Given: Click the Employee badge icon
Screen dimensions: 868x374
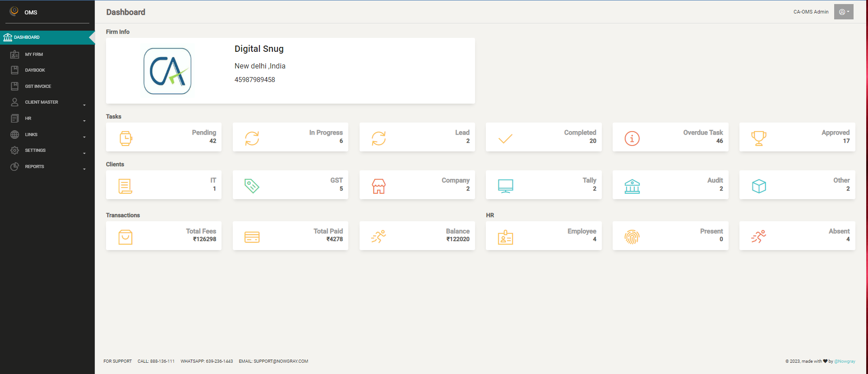Looking at the screenshot, I should click(x=505, y=237).
